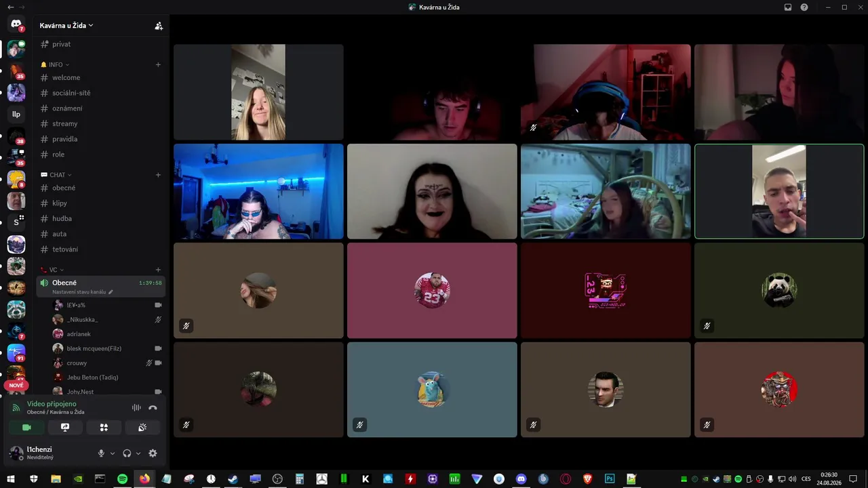Create a channel in VC category
Viewport: 868px width, 488px height.
tap(158, 270)
